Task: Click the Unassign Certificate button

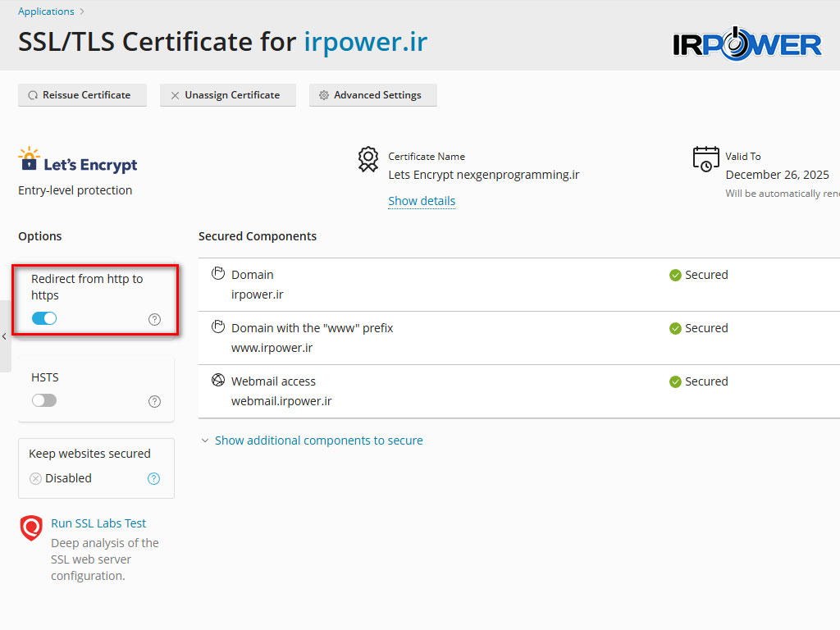Action: pyautogui.click(x=227, y=95)
